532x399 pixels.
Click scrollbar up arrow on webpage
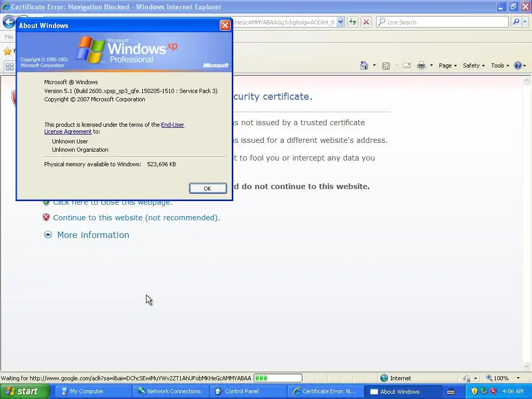coord(527,81)
